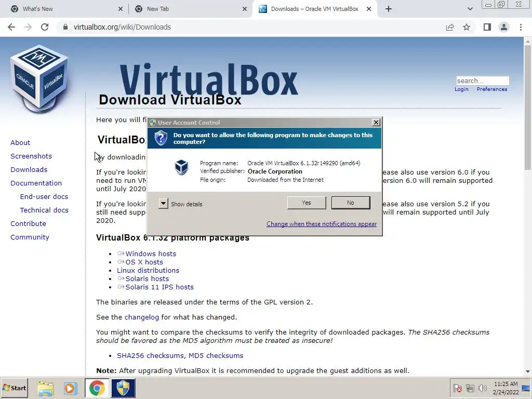Open About in the sidebar

20,142
